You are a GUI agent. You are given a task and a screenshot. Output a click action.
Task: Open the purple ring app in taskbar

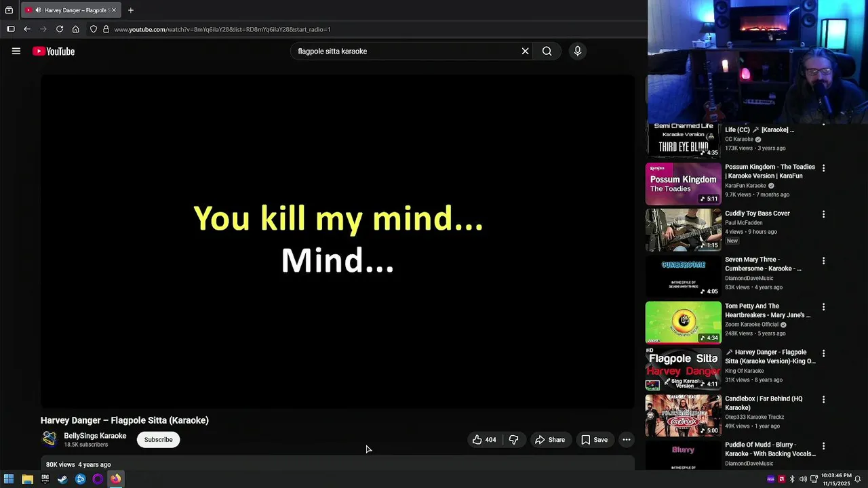[98, 479]
